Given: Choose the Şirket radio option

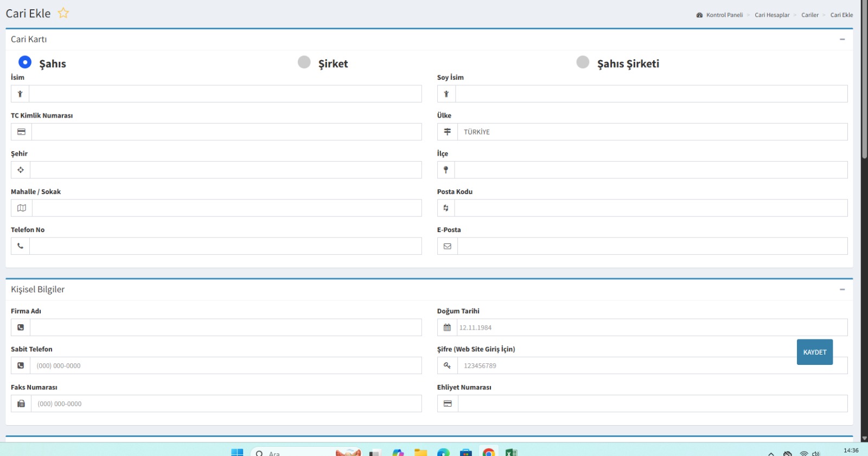Looking at the screenshot, I should (x=304, y=62).
